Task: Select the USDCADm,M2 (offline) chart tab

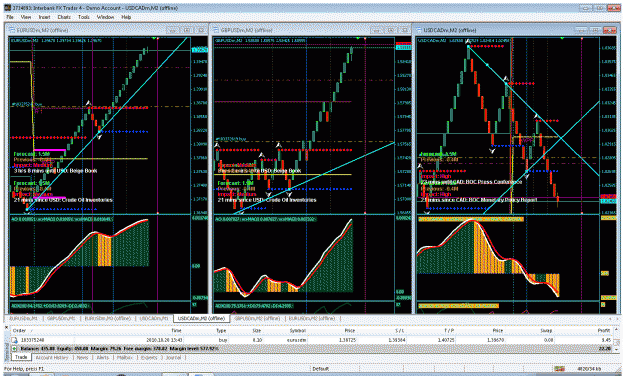Action: pos(202,319)
